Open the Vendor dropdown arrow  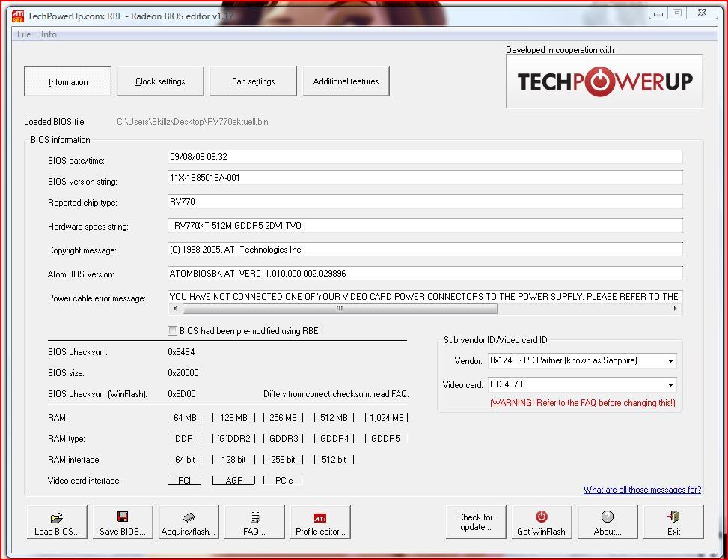[x=670, y=360]
